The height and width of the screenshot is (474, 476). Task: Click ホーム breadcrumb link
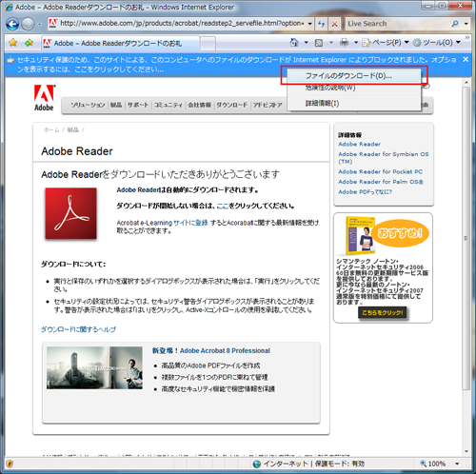(51, 129)
